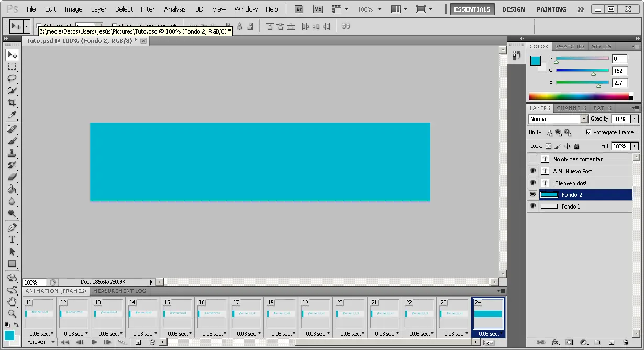Image resolution: width=644 pixels, height=350 pixels.
Task: Select animation frame 17 thumbnail
Action: coord(246,314)
